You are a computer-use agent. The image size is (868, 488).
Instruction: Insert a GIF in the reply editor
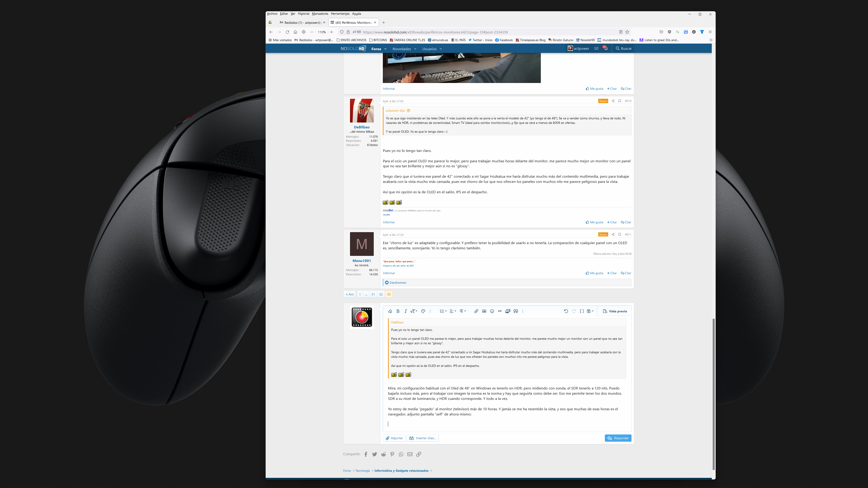pos(500,311)
